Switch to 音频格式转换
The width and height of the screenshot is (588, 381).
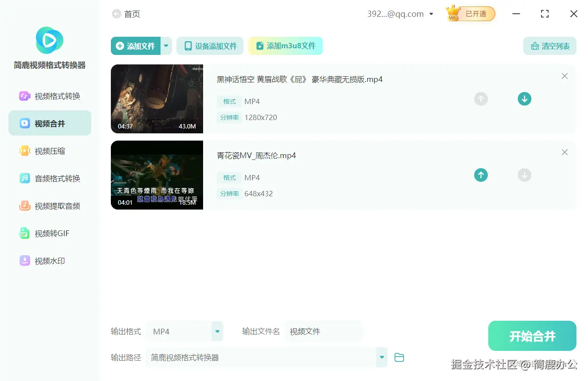[49, 178]
